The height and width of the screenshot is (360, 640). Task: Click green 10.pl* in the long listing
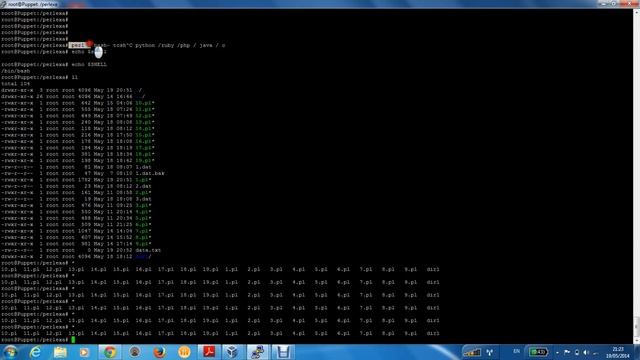pos(145,103)
